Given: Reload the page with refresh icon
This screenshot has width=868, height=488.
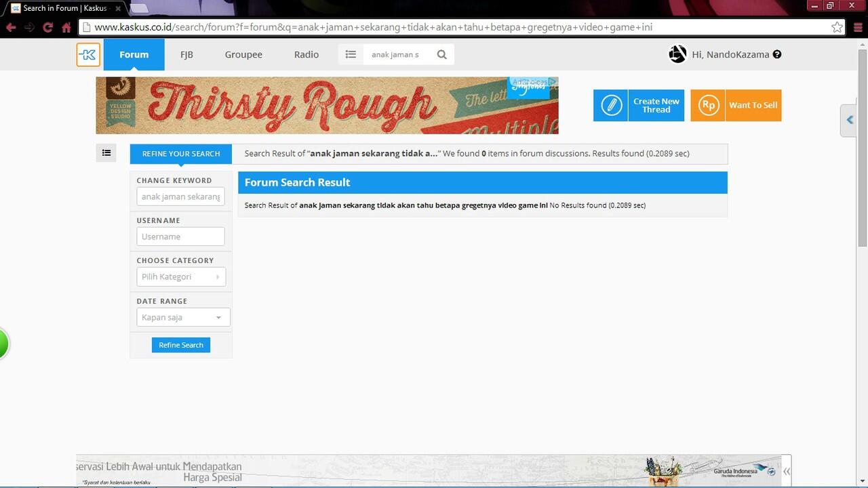Looking at the screenshot, I should point(47,28).
